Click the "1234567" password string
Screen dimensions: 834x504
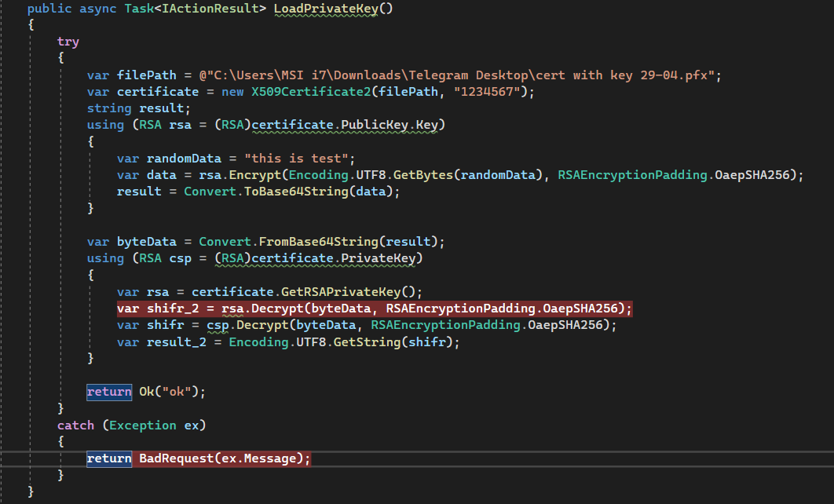[x=487, y=91]
